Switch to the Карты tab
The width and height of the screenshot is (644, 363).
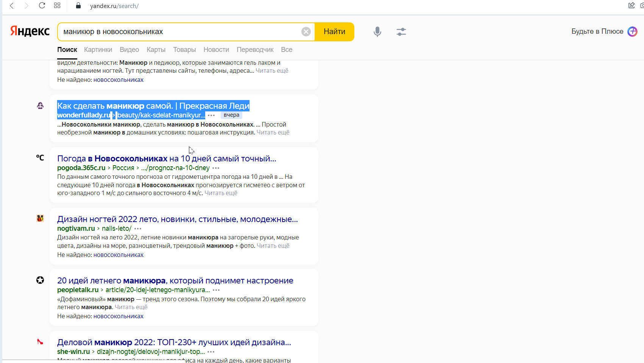(156, 50)
